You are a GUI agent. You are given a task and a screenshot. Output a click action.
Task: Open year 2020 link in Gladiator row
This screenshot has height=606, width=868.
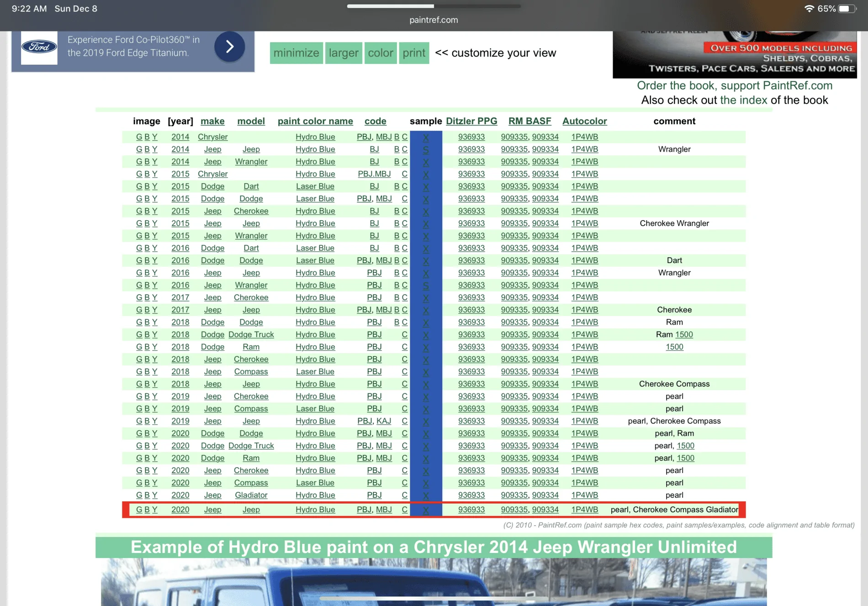tap(180, 495)
